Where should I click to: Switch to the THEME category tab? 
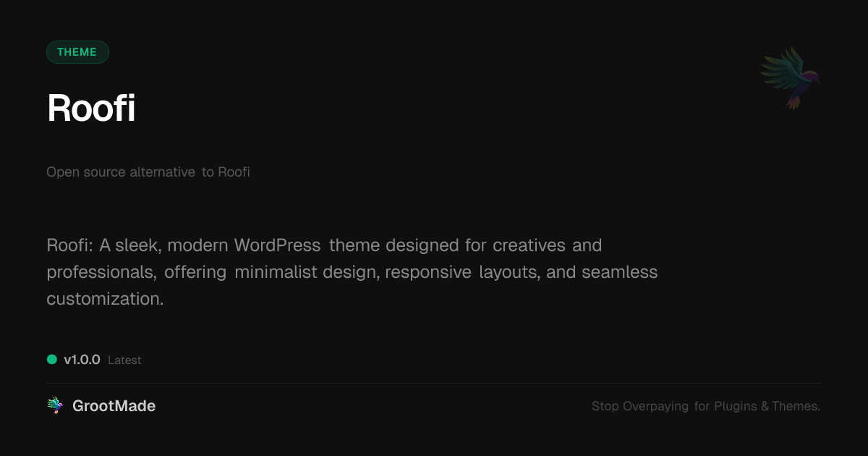pos(77,51)
